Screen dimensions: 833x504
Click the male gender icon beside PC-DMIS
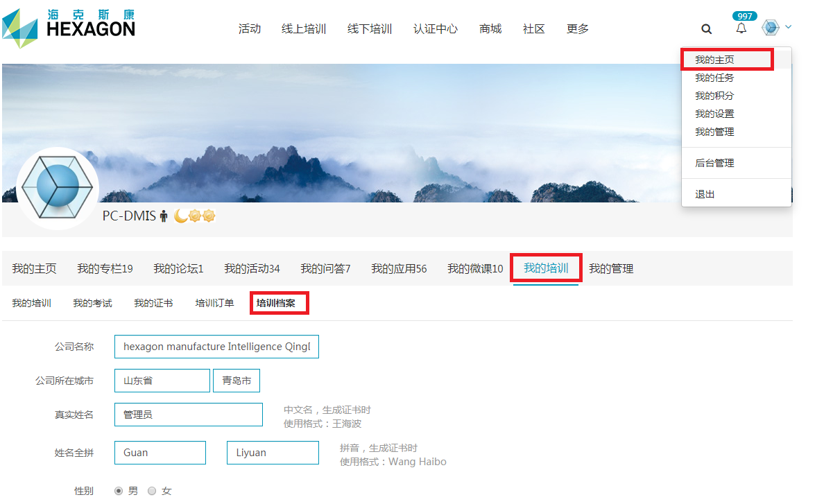pos(164,216)
